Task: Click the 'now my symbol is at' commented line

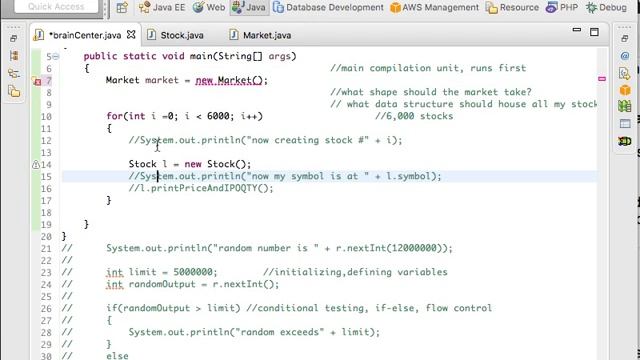Action: (285, 176)
